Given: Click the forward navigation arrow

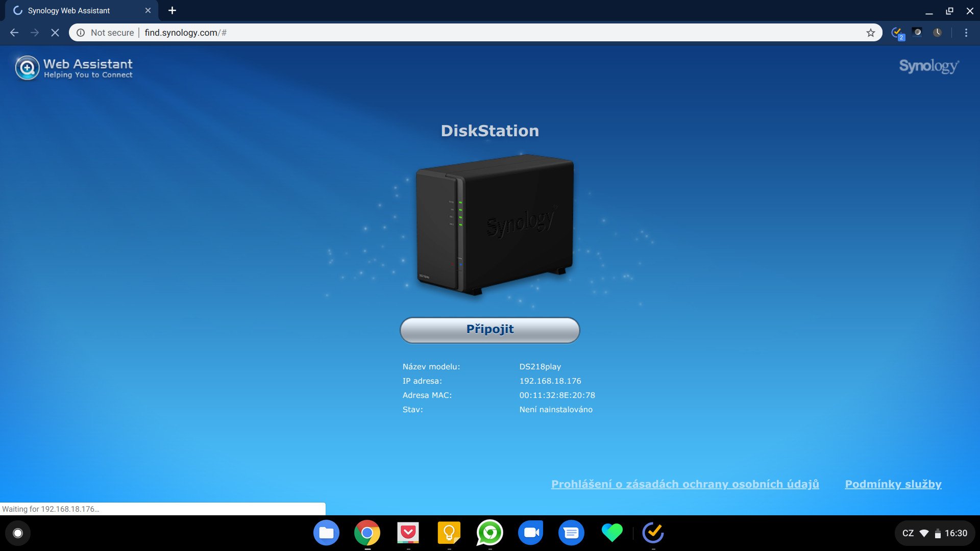Looking at the screenshot, I should click(35, 33).
